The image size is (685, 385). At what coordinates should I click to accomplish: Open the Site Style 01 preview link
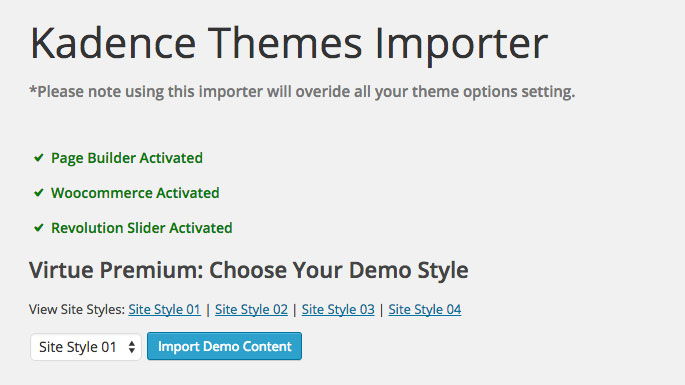(164, 309)
